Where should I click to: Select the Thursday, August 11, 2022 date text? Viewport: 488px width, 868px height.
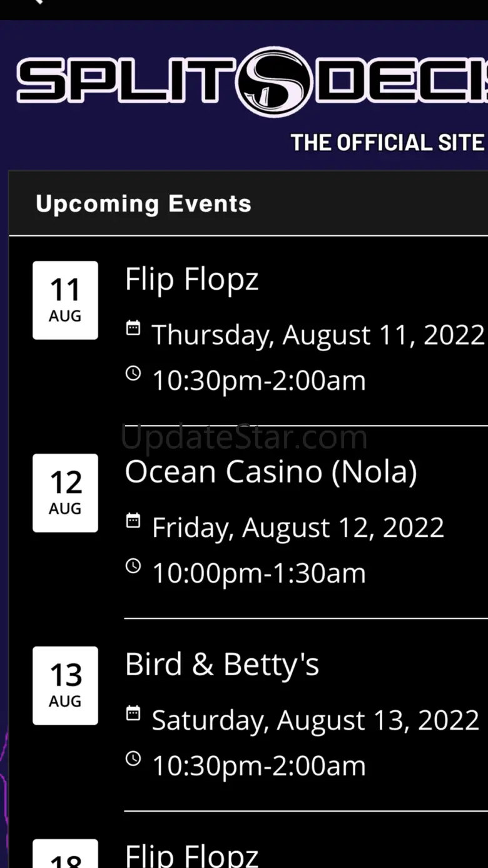[x=318, y=335]
